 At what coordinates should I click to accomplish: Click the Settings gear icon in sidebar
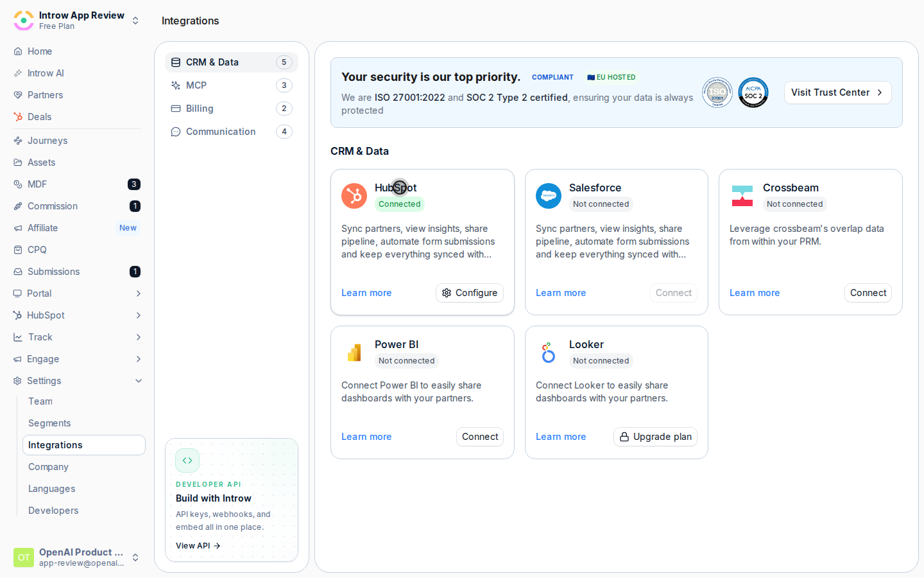click(x=17, y=381)
